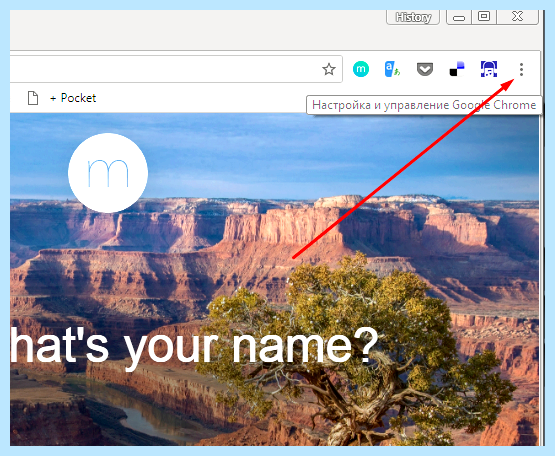Click the History button in title bar

pyautogui.click(x=413, y=17)
